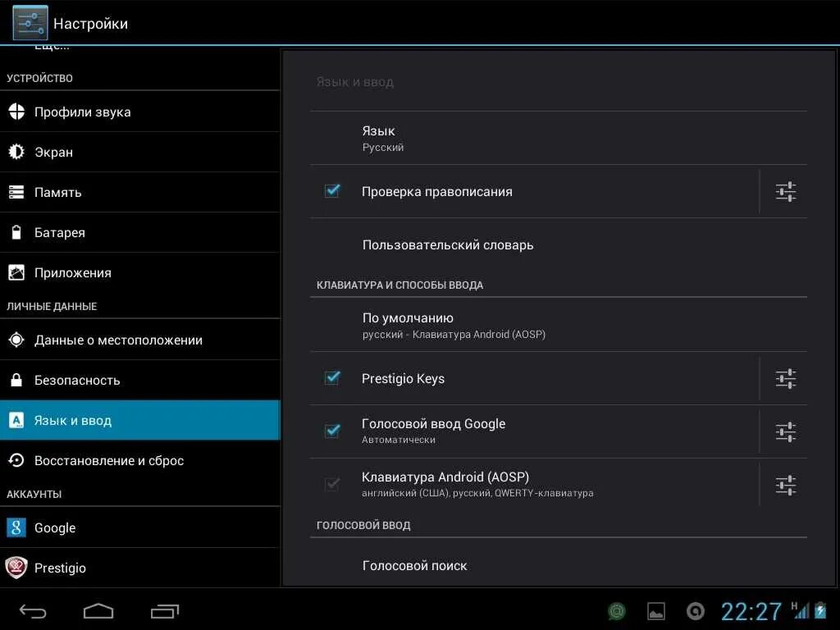Open Безопасность settings

(x=139, y=380)
